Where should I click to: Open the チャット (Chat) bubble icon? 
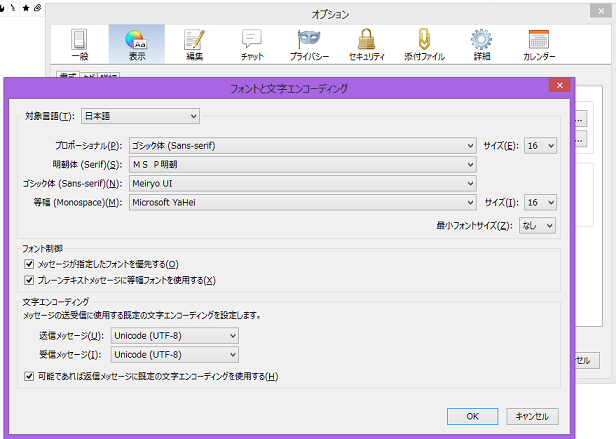tap(252, 44)
